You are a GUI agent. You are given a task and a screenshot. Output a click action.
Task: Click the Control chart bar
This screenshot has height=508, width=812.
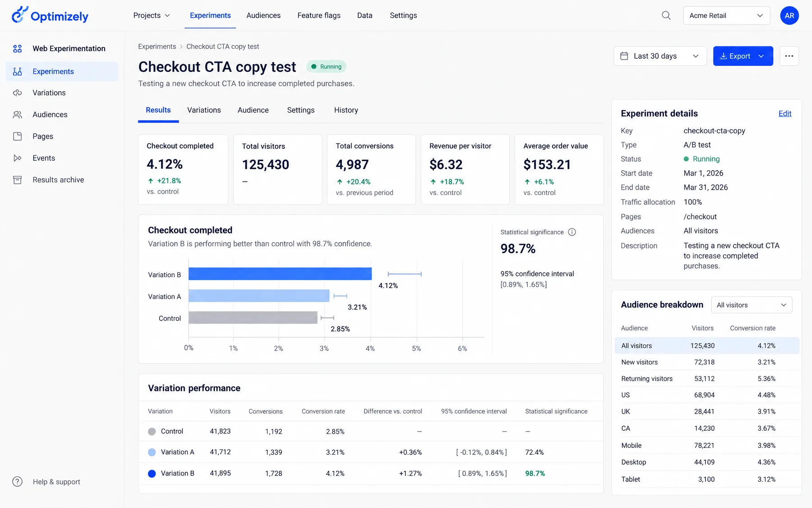pos(253,317)
